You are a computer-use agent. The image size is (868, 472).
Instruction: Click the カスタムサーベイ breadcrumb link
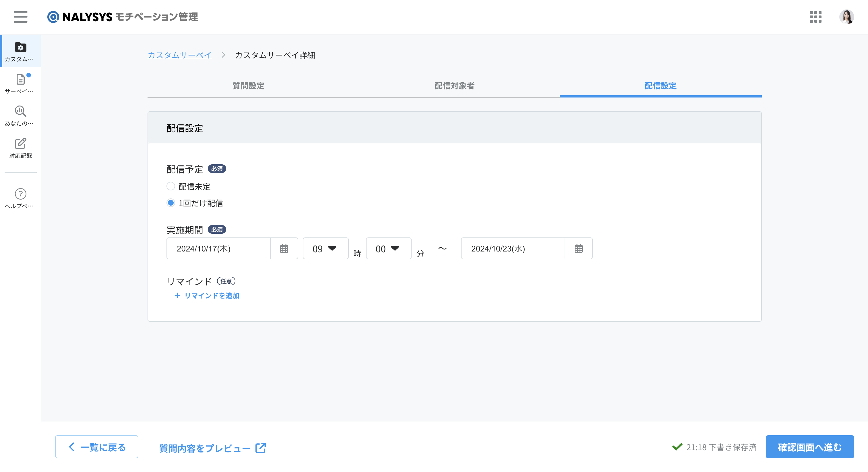click(180, 55)
